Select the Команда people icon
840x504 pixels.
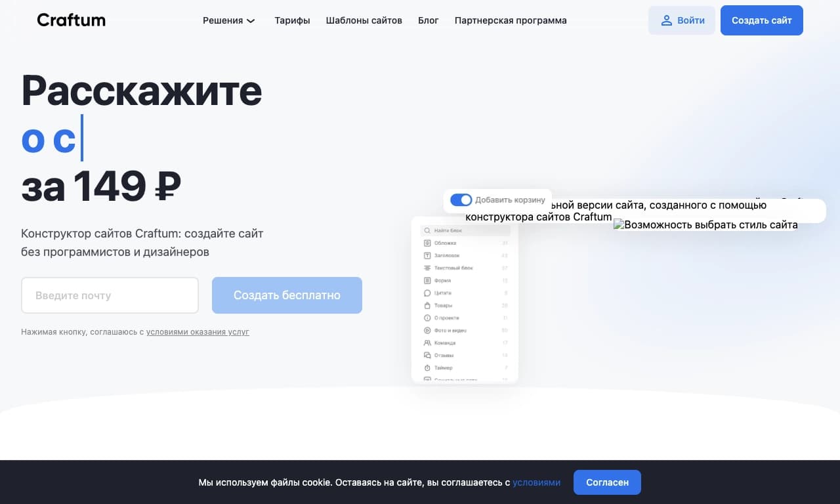427,343
